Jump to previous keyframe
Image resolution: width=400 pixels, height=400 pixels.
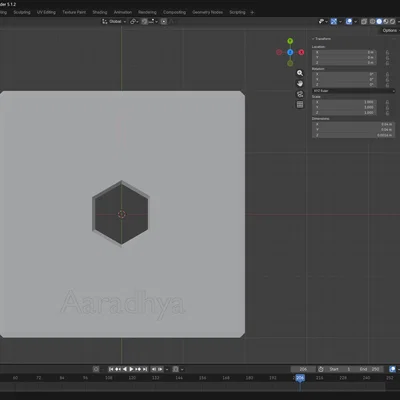coord(118,369)
